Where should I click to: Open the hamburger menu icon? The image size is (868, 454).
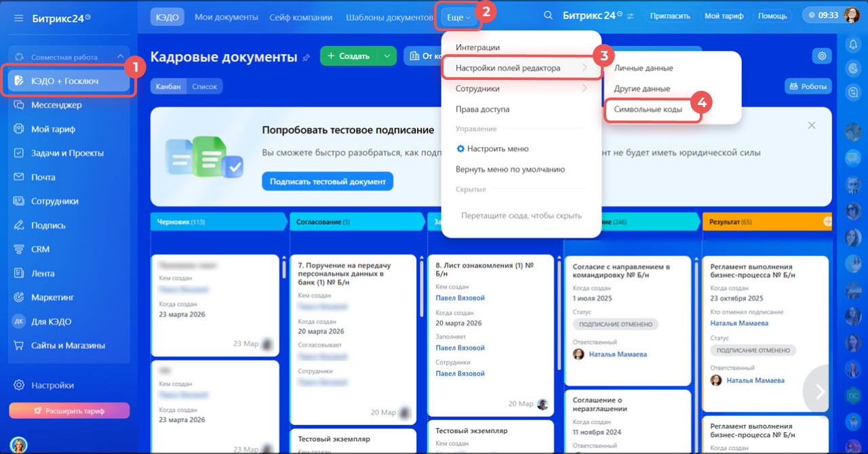pyautogui.click(x=19, y=17)
